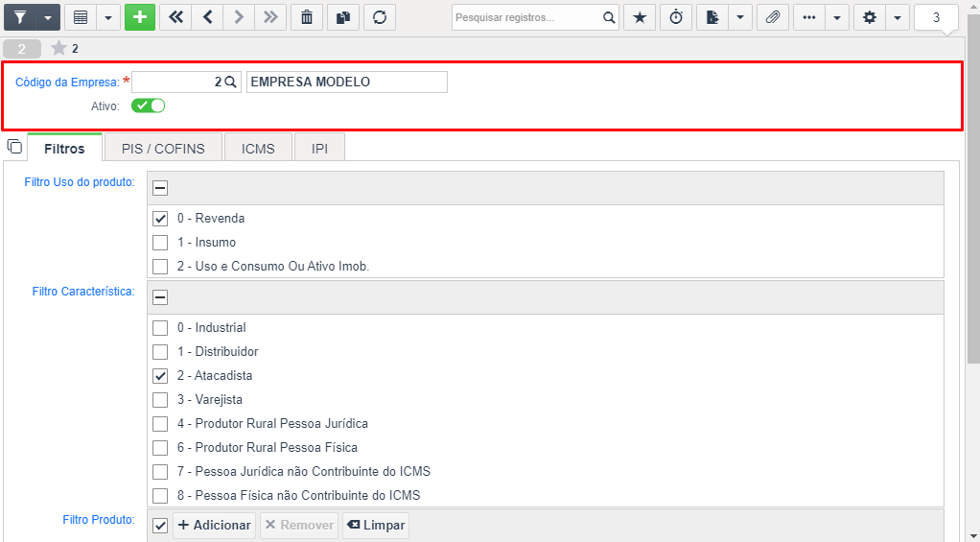Check the 0 - Industrial checkbox
Viewport: 980px width, 542px height.
tap(160, 327)
